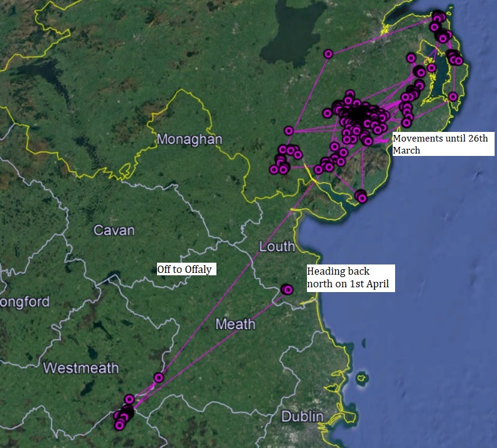Click the 'Off to Offaly' annotation box
Screen dimensions: 497x448
tap(184, 269)
